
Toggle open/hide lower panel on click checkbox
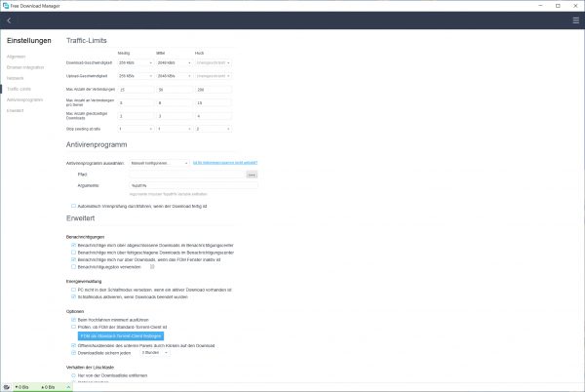point(73,346)
